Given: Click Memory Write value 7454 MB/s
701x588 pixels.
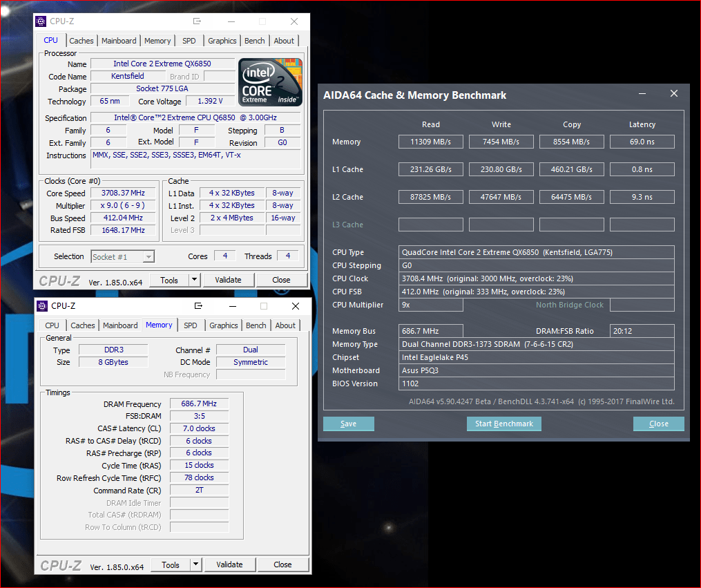Looking at the screenshot, I should 501,142.
